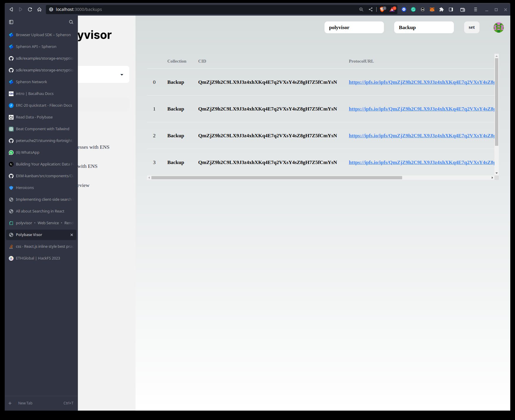515x420 pixels.
Task: Expand the sidebar dropdown arrow
Action: [122, 75]
